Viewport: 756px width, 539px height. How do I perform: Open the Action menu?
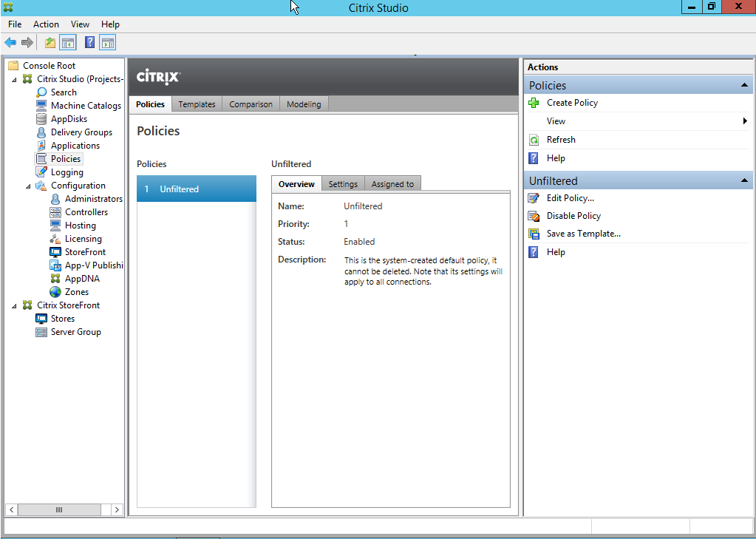(46, 24)
